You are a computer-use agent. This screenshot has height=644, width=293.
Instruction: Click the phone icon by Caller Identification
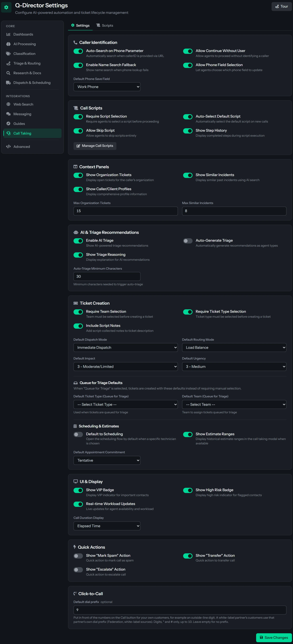point(75,42)
